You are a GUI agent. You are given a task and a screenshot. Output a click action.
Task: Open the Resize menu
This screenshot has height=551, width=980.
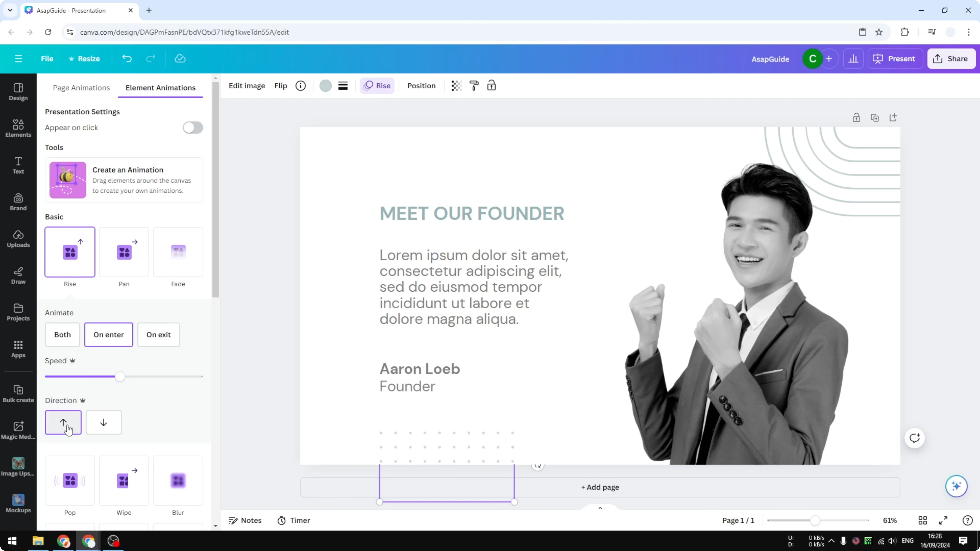[x=84, y=59]
